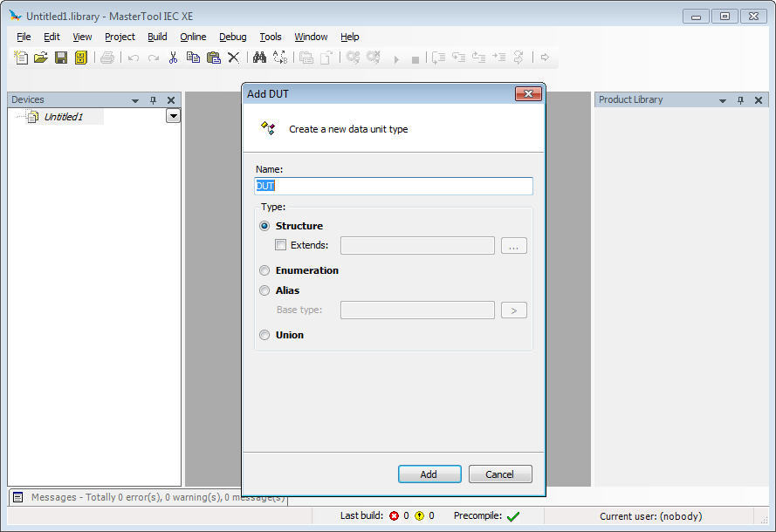776x532 pixels.
Task: Close the Product Library panel
Action: (759, 100)
